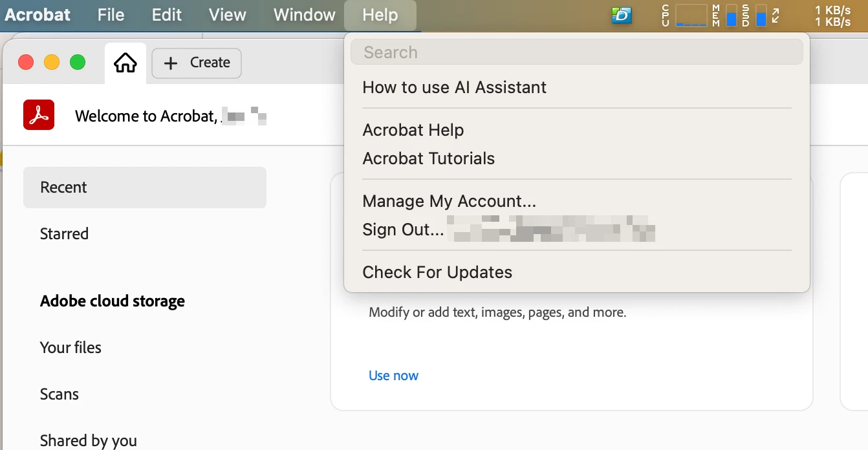Click the Help menu Search field
This screenshot has height=450, width=868.
pyautogui.click(x=577, y=52)
